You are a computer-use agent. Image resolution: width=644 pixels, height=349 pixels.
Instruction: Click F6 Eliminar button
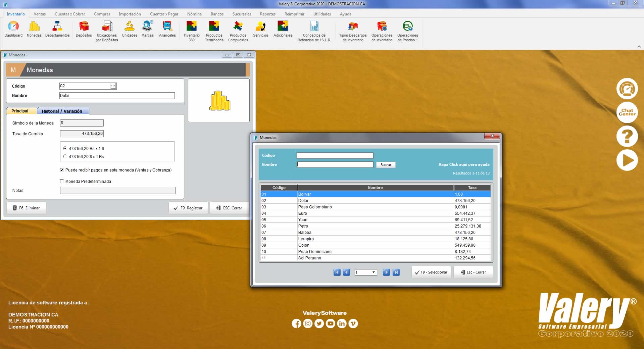[x=26, y=208]
